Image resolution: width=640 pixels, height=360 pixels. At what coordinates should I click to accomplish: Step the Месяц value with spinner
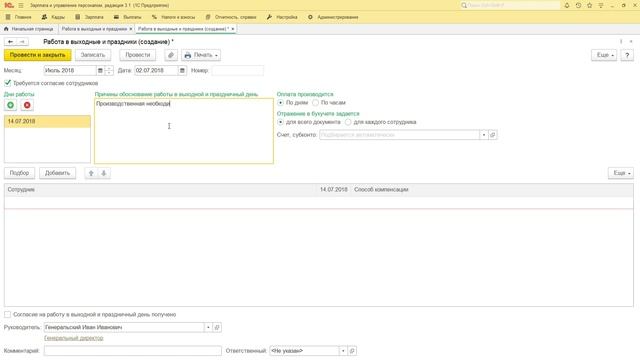click(109, 71)
